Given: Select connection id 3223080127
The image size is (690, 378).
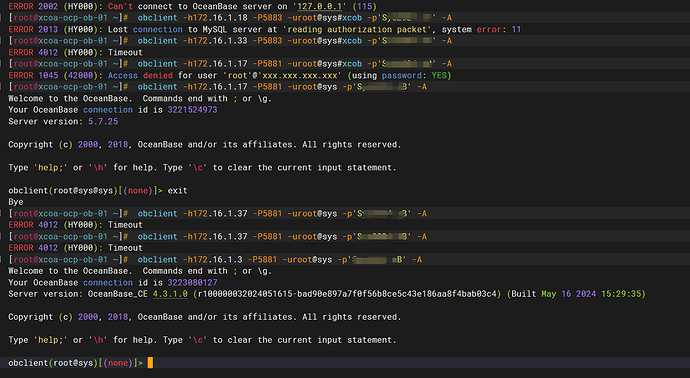Looking at the screenshot, I should click(192, 283).
